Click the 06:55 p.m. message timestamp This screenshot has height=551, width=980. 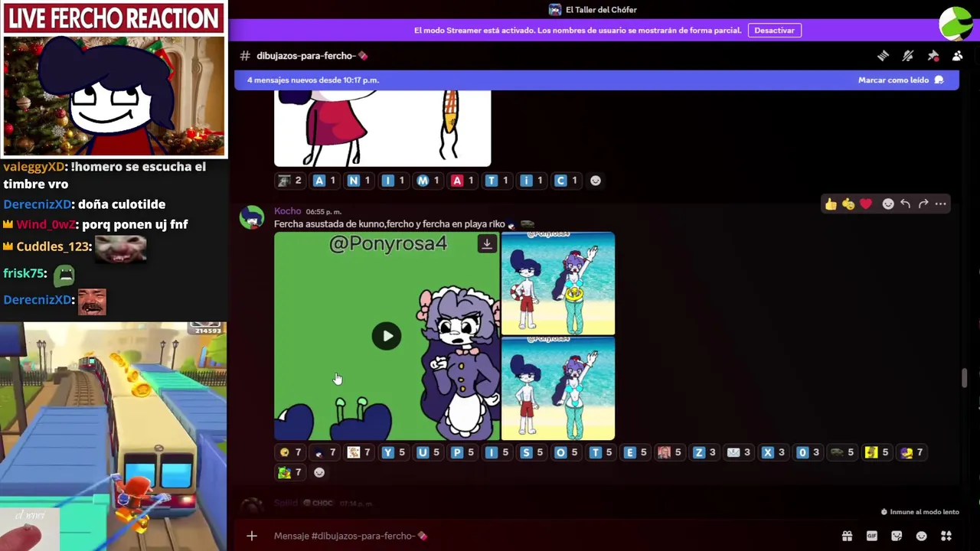point(323,212)
